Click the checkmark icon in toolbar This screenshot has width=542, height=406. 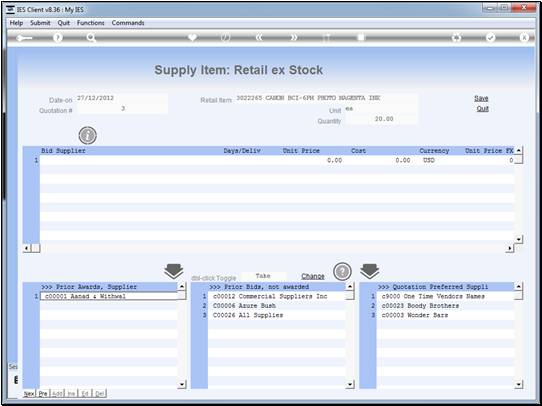point(490,38)
